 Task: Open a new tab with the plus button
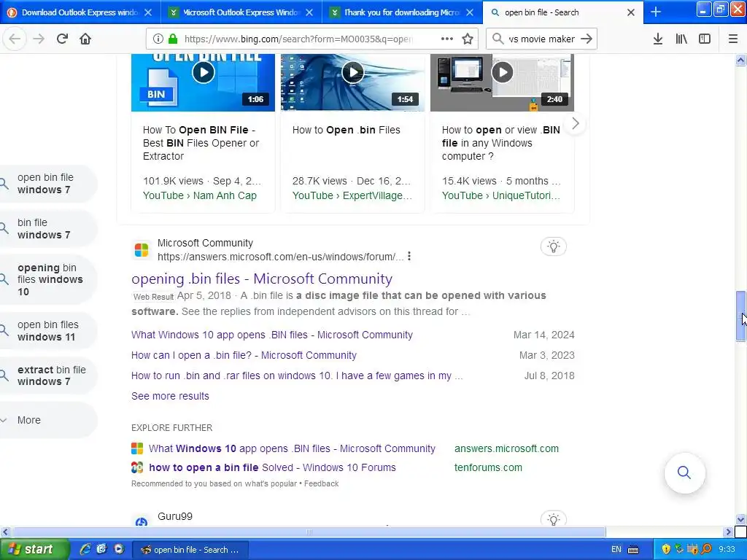pyautogui.click(x=656, y=12)
